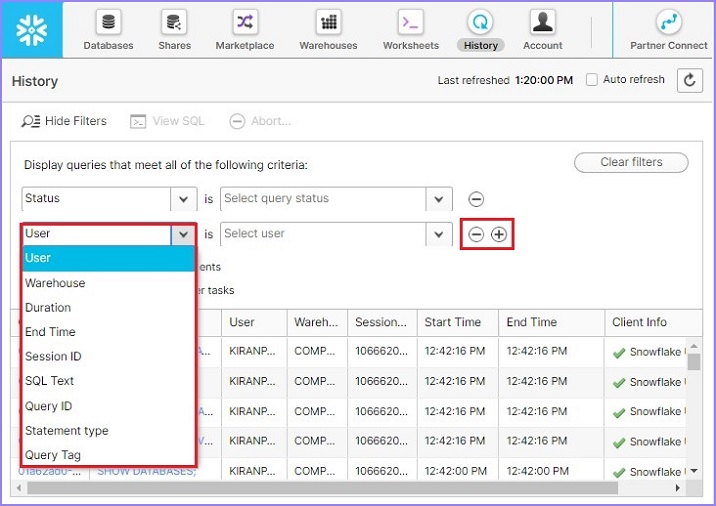Screen dimensions: 716x506
Task: Enable the Auto refresh checkbox
Action: click(x=592, y=79)
